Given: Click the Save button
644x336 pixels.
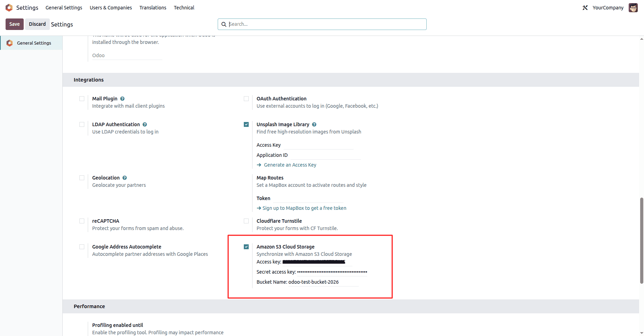Looking at the screenshot, I should tap(15, 24).
